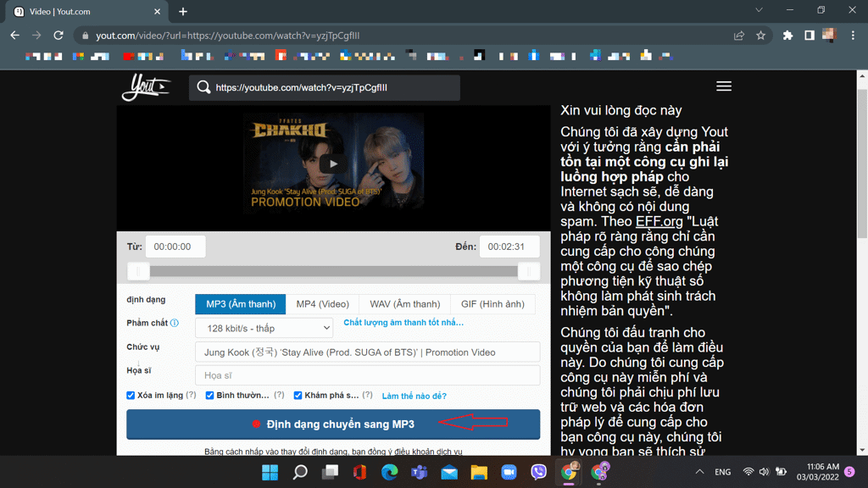
Task: Select the MP3 (Âm thanh) format tab
Action: (240, 304)
